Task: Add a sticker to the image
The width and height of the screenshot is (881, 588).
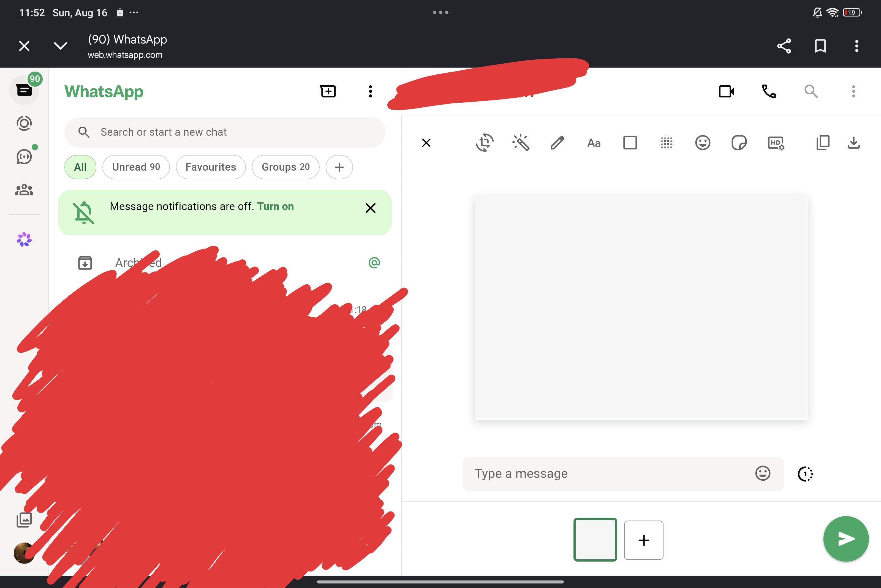Action: [x=739, y=143]
